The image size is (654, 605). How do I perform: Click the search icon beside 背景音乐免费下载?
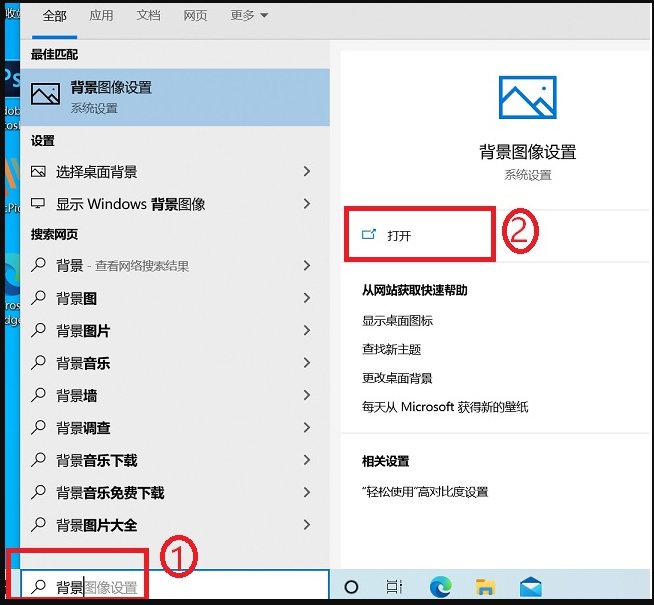pos(38,492)
